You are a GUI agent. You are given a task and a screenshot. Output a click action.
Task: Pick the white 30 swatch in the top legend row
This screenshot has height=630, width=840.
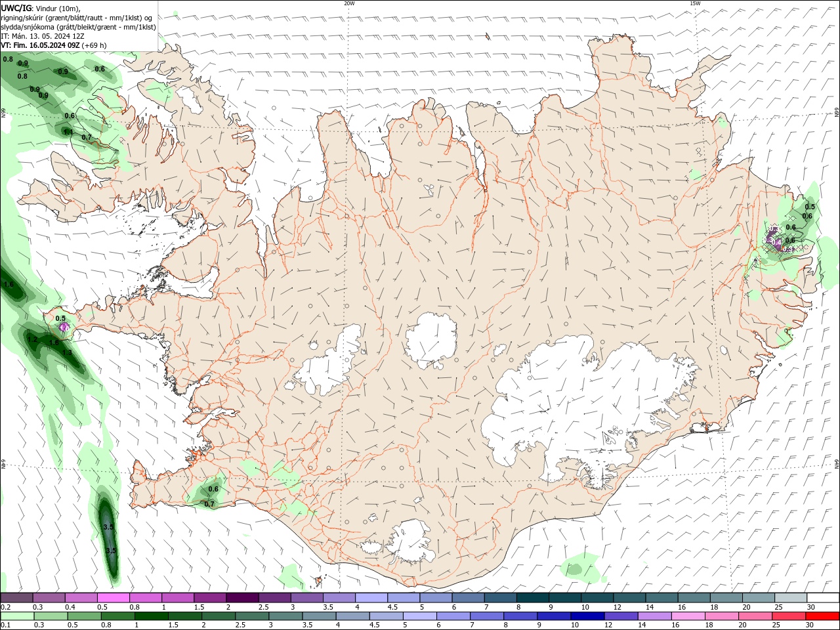(x=823, y=598)
